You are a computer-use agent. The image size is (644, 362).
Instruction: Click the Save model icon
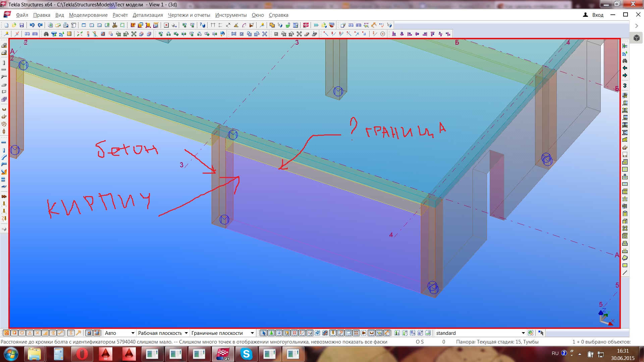coord(22,25)
